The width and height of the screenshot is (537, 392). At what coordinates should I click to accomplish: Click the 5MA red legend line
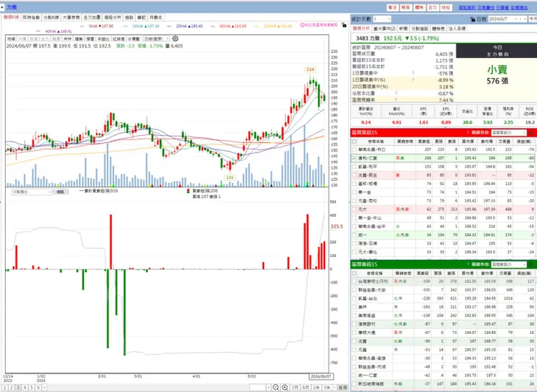coord(97,26)
